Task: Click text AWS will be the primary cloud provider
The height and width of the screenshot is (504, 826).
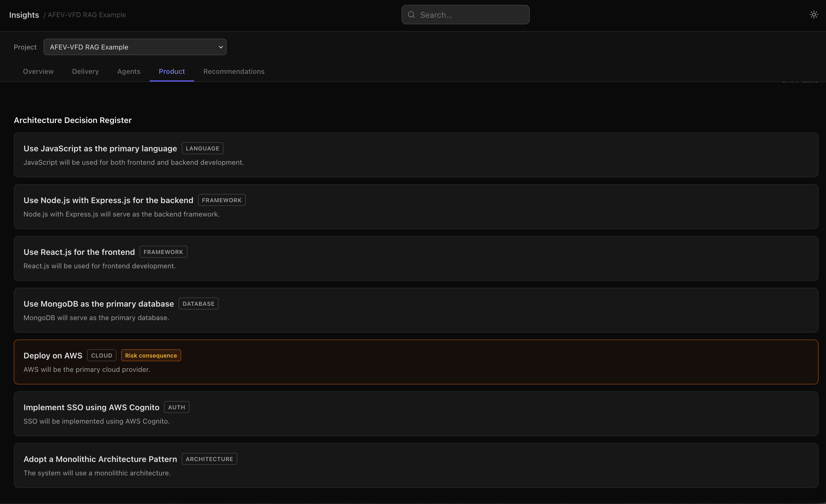Action: click(x=87, y=369)
